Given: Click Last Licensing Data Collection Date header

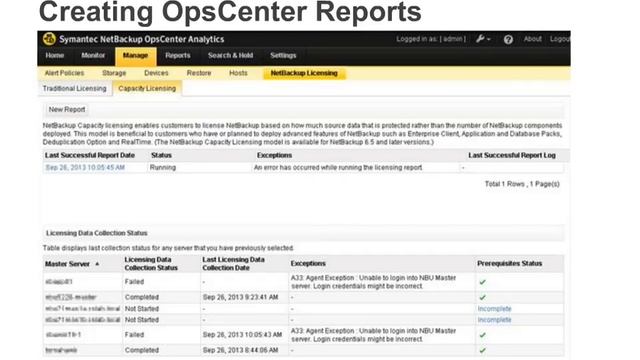Looking at the screenshot, I should pos(233,264).
